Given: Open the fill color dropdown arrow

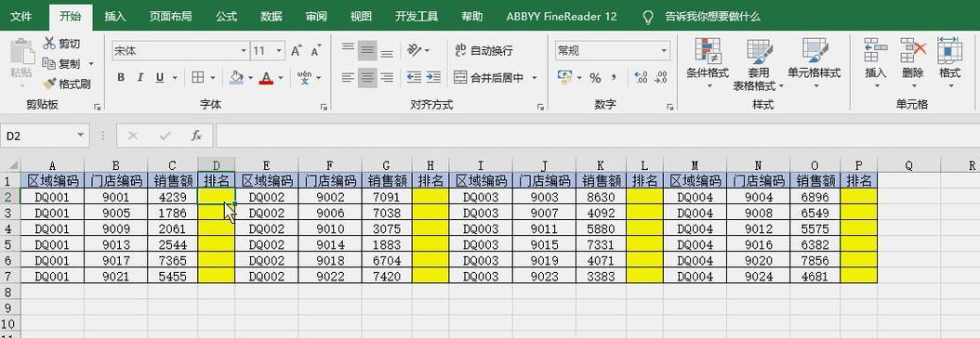Looking at the screenshot, I should (x=250, y=78).
